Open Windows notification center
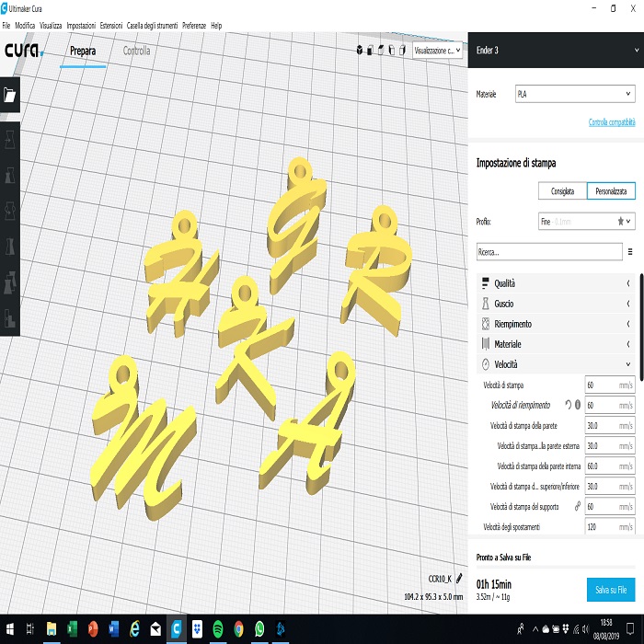 click(x=630, y=628)
